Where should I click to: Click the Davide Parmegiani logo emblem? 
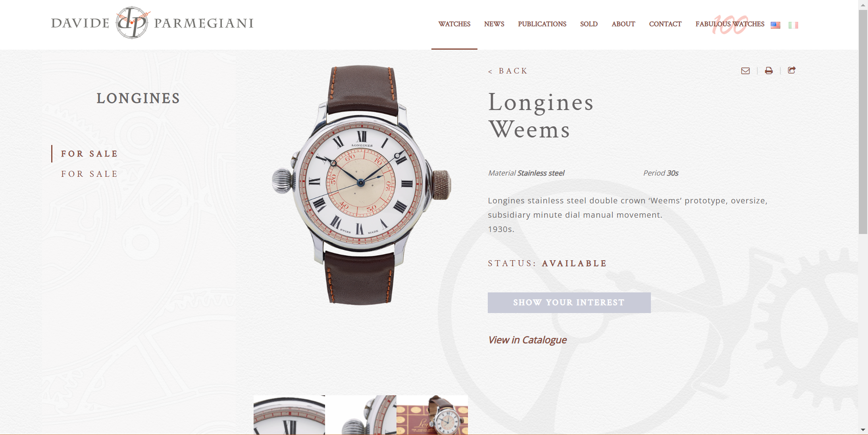tap(133, 23)
